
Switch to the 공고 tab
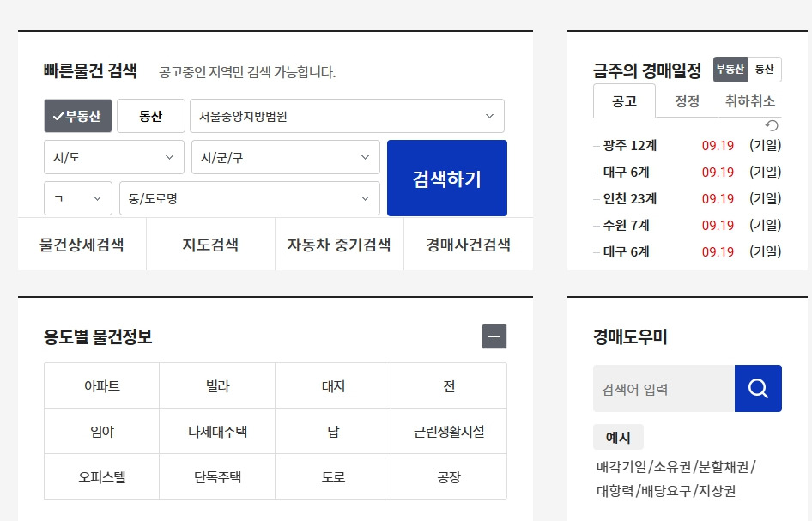point(624,101)
